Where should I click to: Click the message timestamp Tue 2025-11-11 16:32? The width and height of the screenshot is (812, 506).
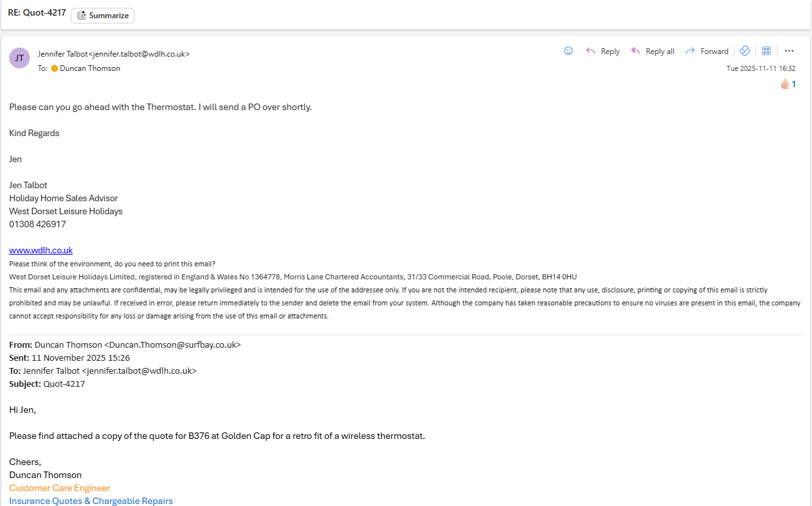tap(761, 68)
